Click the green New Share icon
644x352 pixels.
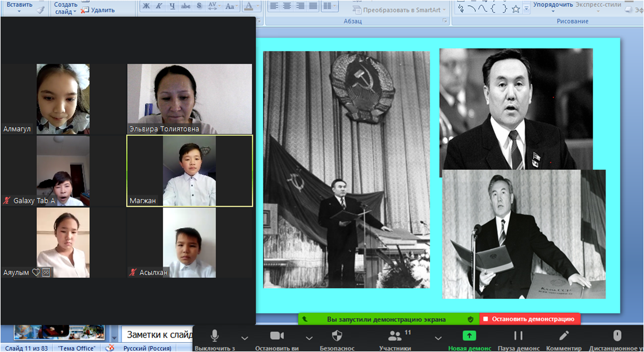[x=470, y=336]
